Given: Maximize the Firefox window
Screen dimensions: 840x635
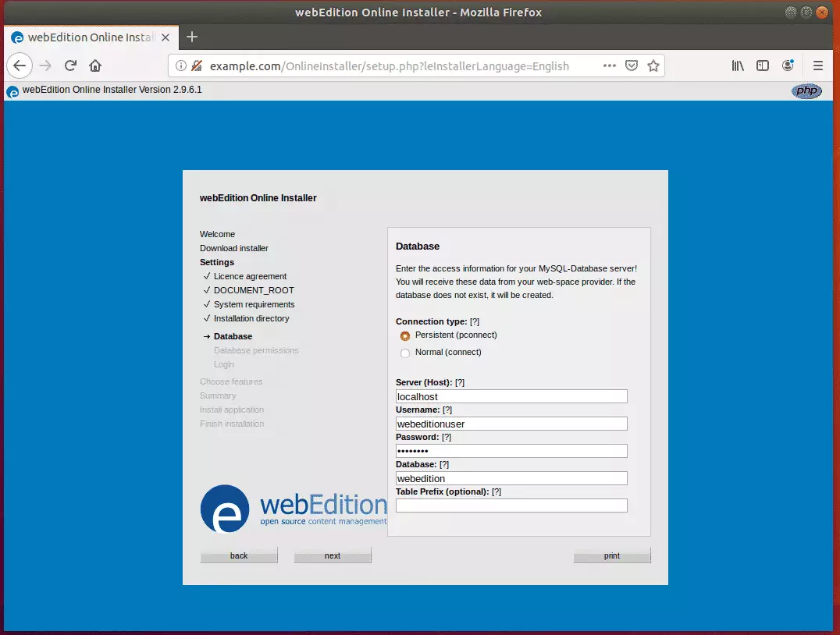Looking at the screenshot, I should click(806, 12).
